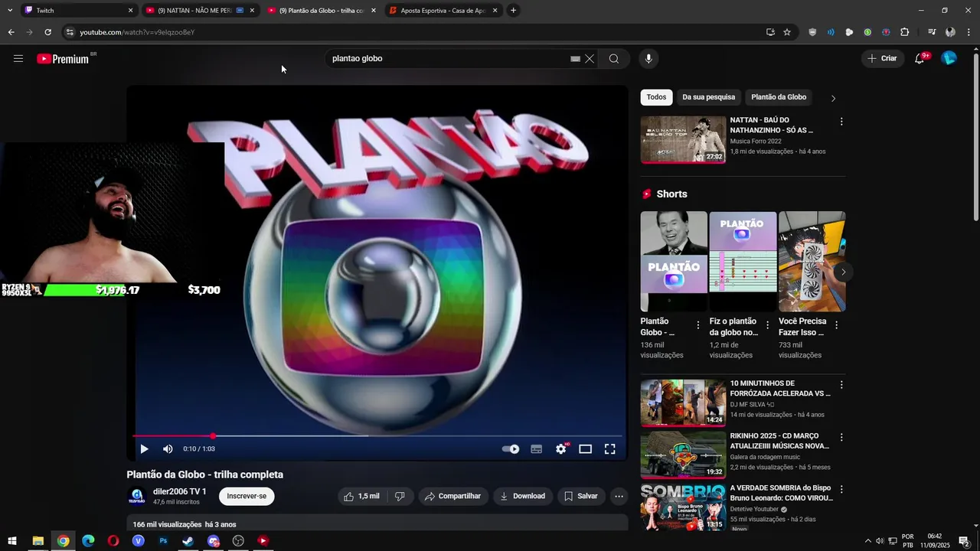This screenshot has width=980, height=551.
Task: Open options for A VERDADE SOMBRIA do Bispo video
Action: click(841, 490)
